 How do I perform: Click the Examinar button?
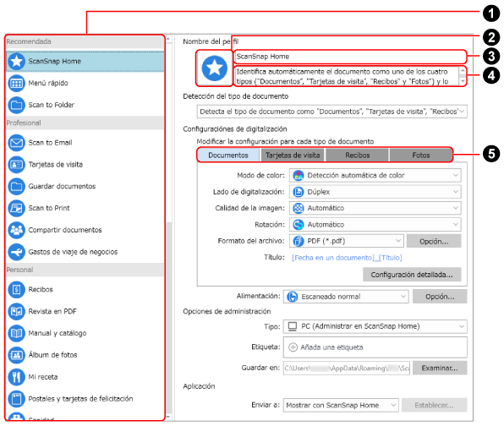pyautogui.click(x=440, y=369)
